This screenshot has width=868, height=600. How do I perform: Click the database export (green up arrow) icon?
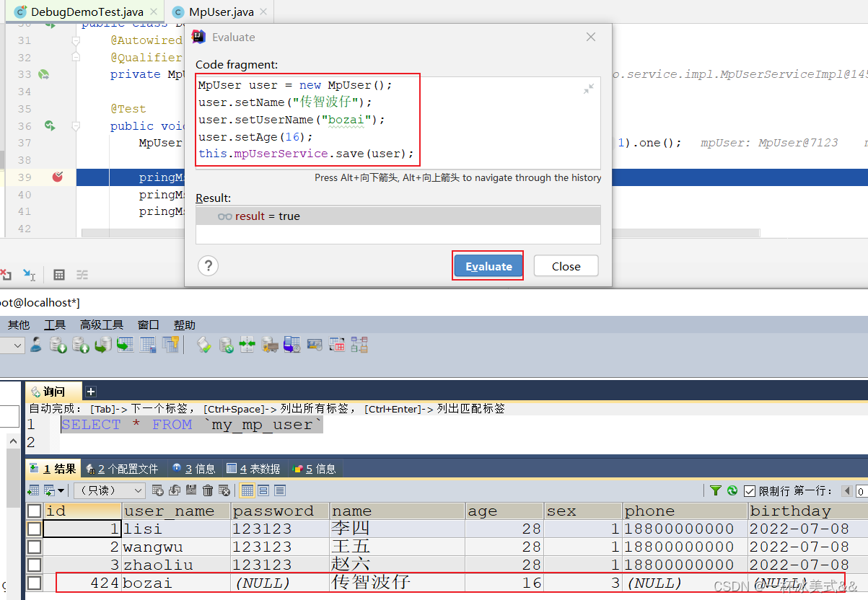coord(80,345)
